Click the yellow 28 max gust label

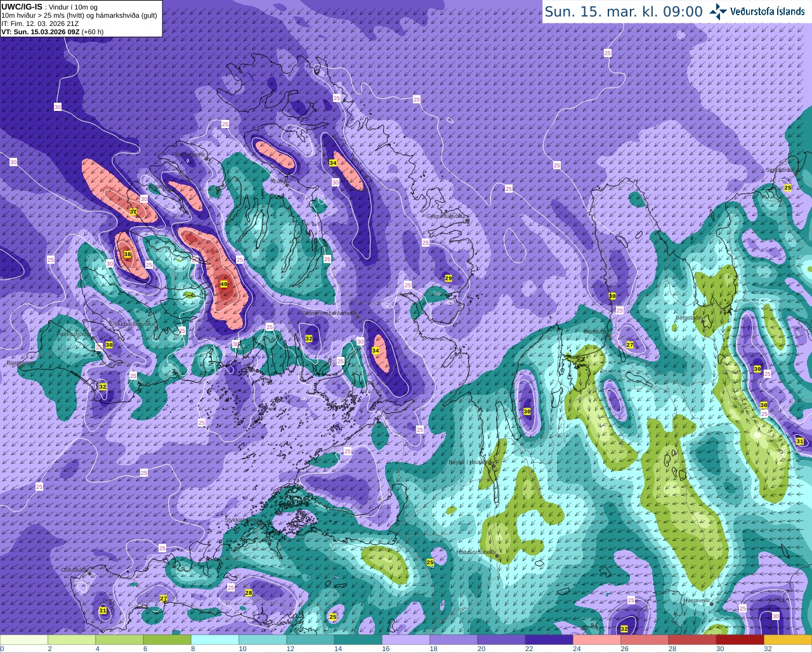[x=249, y=593]
